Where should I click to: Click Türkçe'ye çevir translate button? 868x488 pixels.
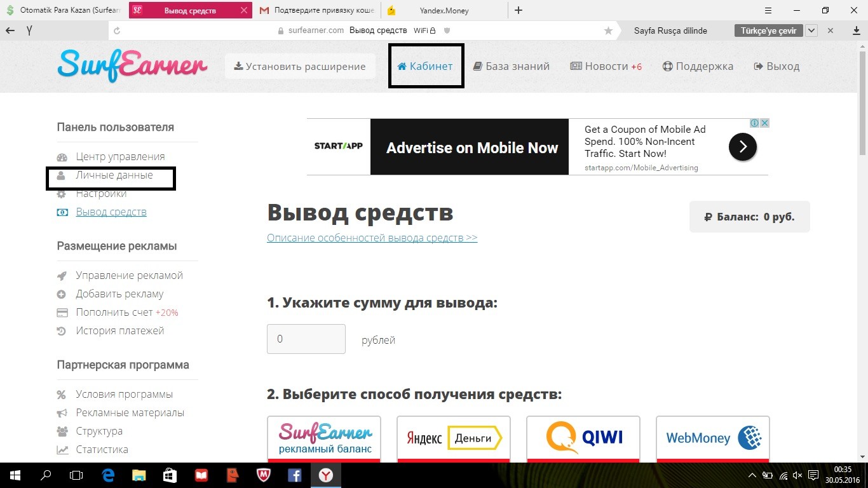(x=770, y=30)
